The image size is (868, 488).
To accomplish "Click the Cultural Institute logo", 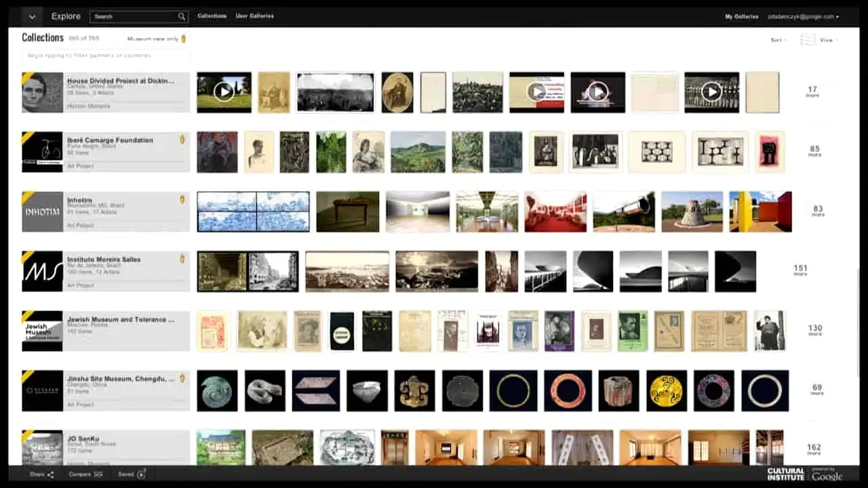I will pyautogui.click(x=785, y=474).
